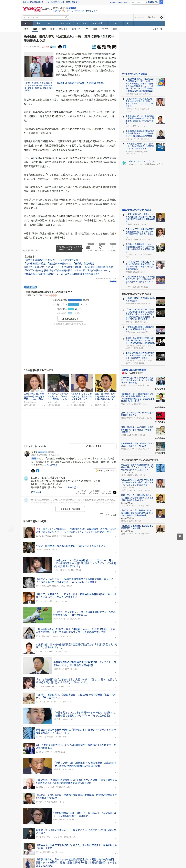Click the なるほど reaction icon
The width and height of the screenshot is (186, 868).
(x=91, y=492)
